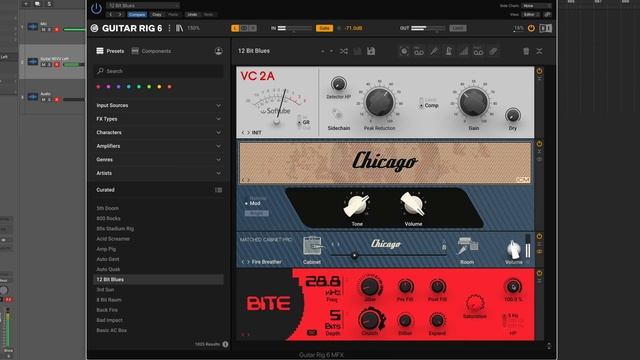
Task: Show the first tapedeck tool icon
Action: click(419, 51)
